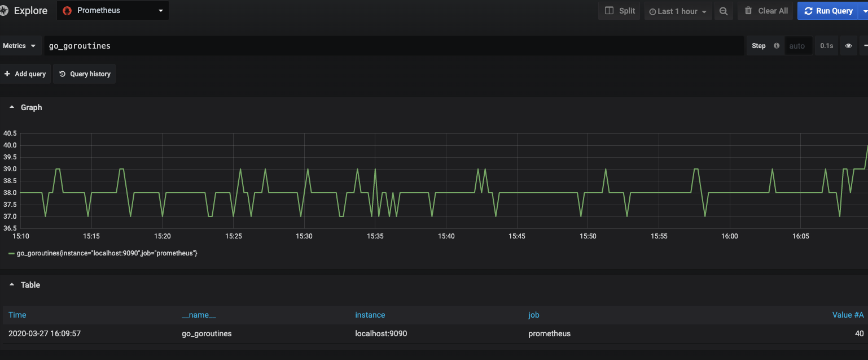Click the 2020-03-27 16:09:57 table cell

click(x=45, y=333)
